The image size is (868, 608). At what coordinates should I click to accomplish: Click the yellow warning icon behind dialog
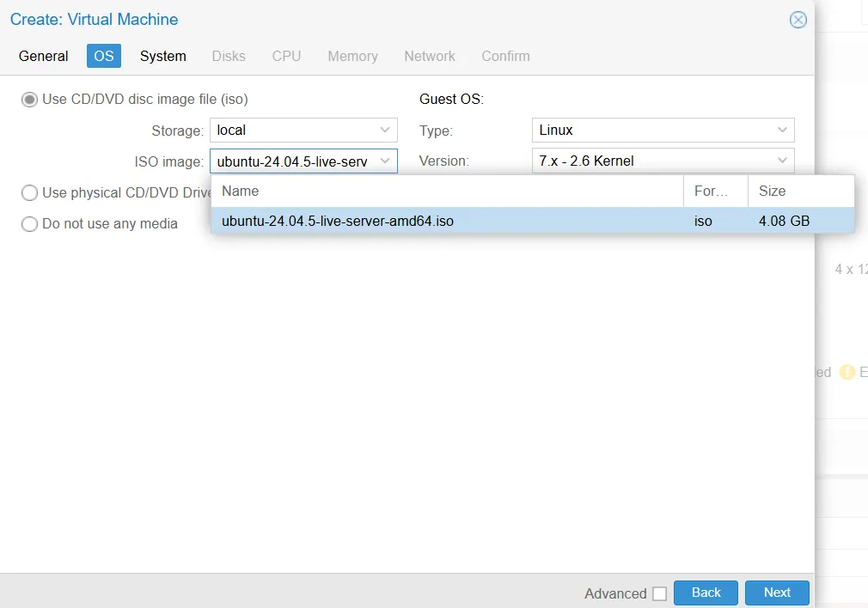tap(847, 372)
